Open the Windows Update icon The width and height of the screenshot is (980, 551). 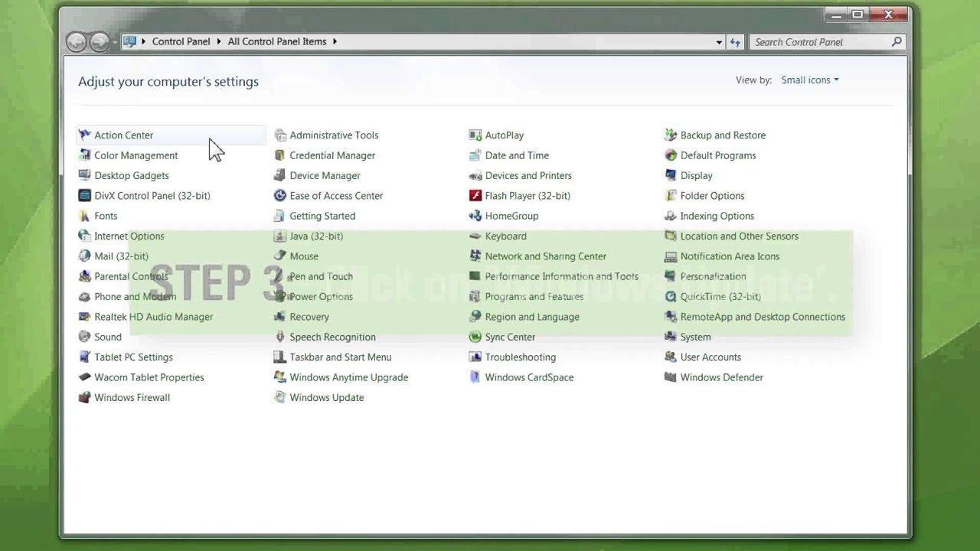click(x=280, y=398)
